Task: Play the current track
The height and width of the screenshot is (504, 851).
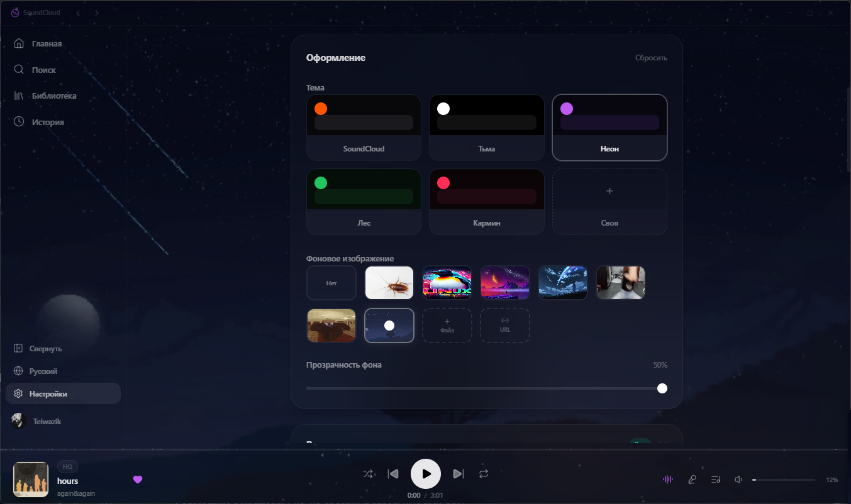Action: click(x=426, y=474)
